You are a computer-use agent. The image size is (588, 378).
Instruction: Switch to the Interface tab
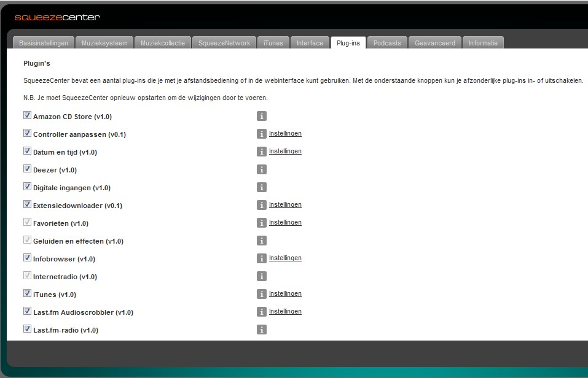[x=310, y=43]
